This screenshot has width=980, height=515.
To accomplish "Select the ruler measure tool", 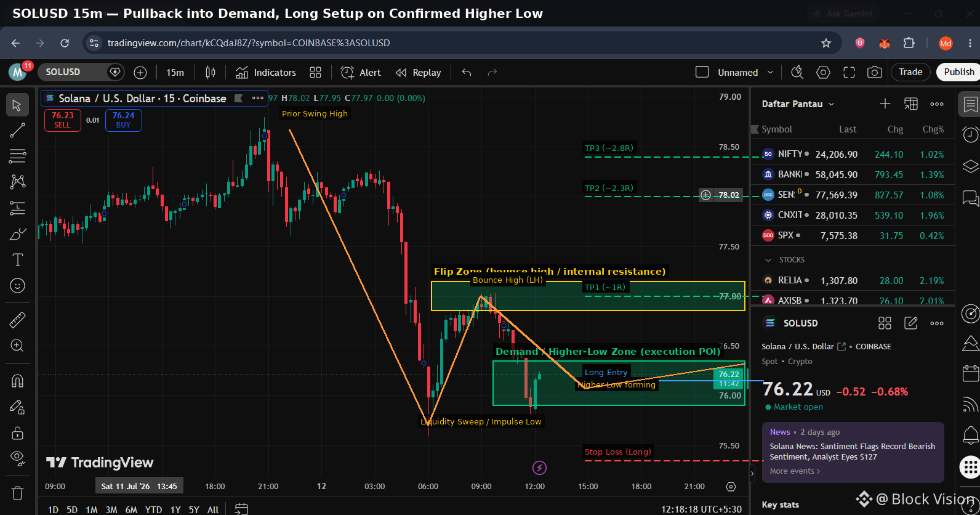I will point(17,320).
